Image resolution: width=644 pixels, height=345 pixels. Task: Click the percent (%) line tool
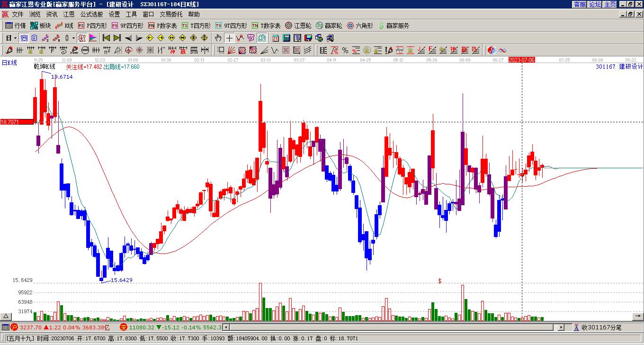tap(345, 50)
